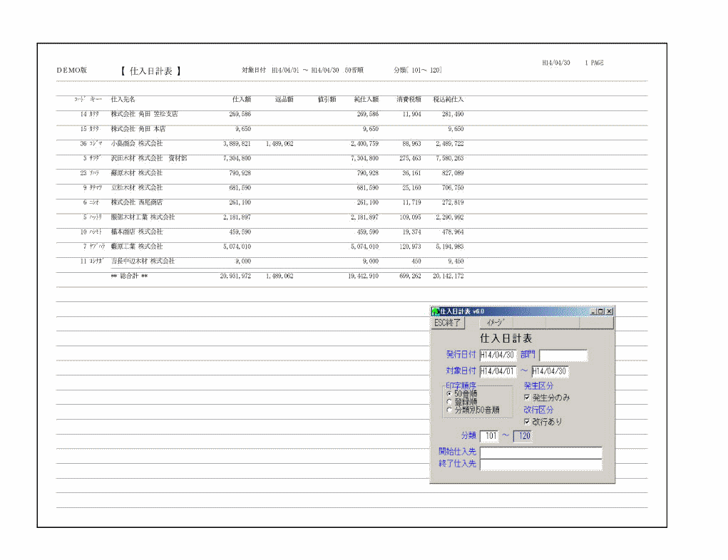
Task: Click the 仕入先名 column header
Action: point(123,99)
